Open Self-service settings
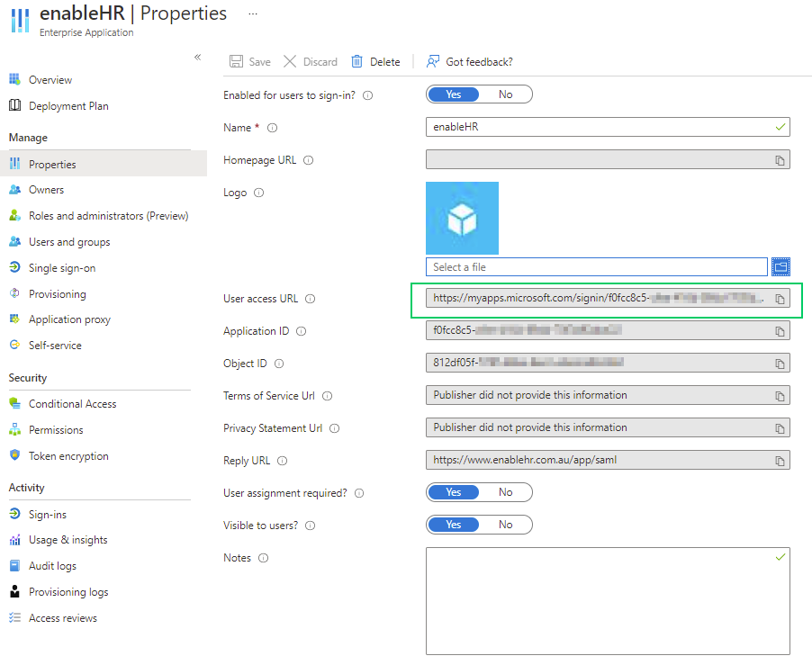Image resolution: width=812 pixels, height=665 pixels. pyautogui.click(x=55, y=346)
